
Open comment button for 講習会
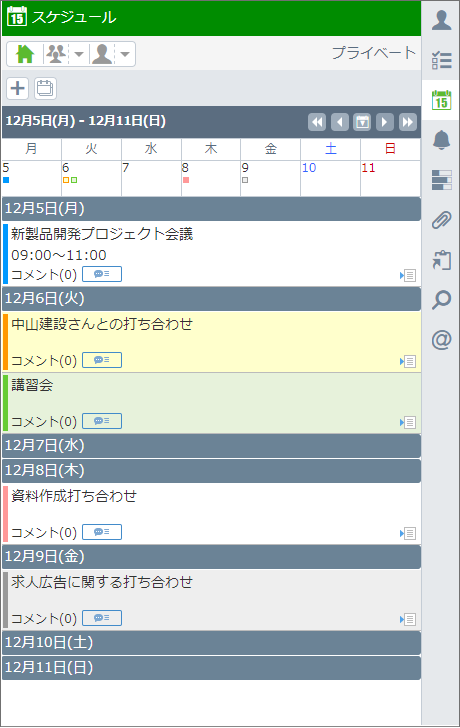(102, 421)
